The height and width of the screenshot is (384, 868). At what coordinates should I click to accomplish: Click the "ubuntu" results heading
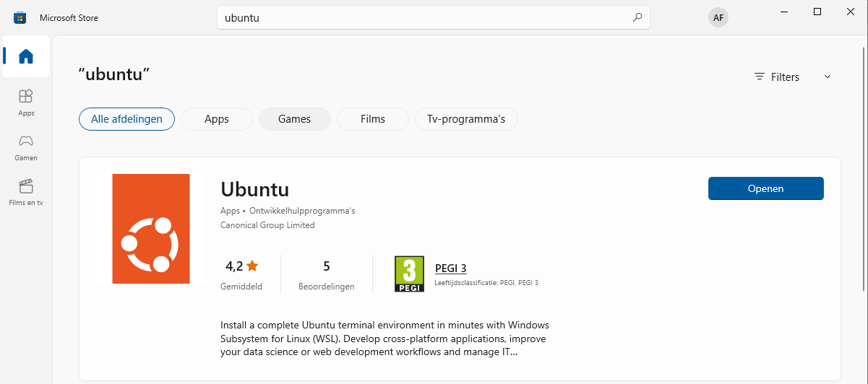[x=114, y=74]
